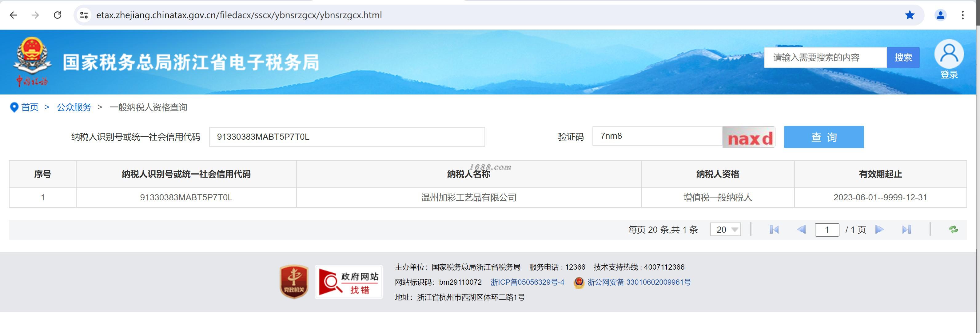This screenshot has width=980, height=333.
Task: Click the 纳税人识别号 column header in table
Action: coord(186,174)
